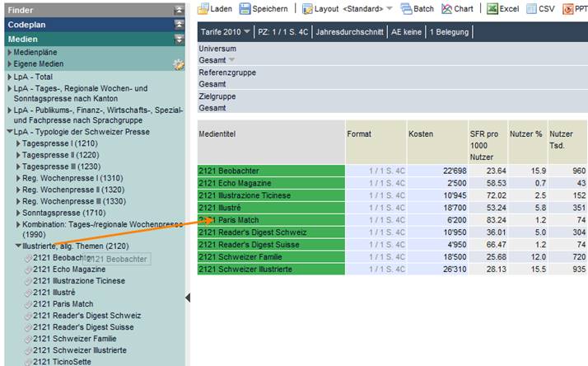Sort by the Kosten column header

tap(437, 142)
